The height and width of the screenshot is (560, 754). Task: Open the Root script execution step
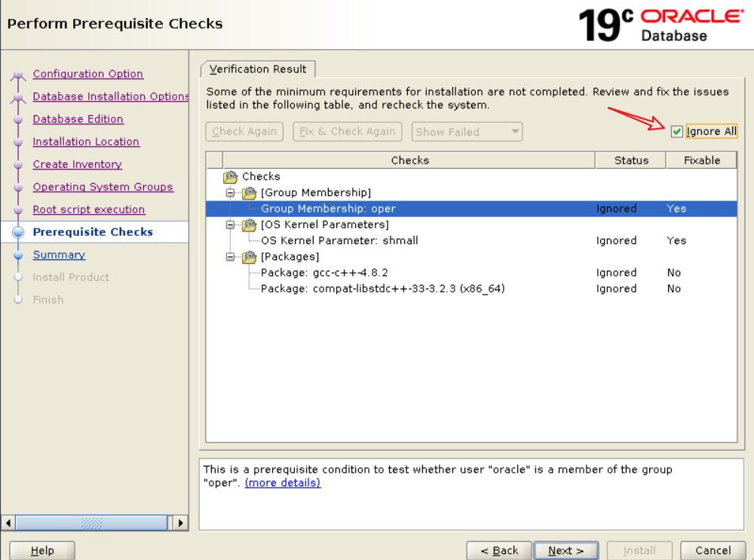pyautogui.click(x=89, y=210)
